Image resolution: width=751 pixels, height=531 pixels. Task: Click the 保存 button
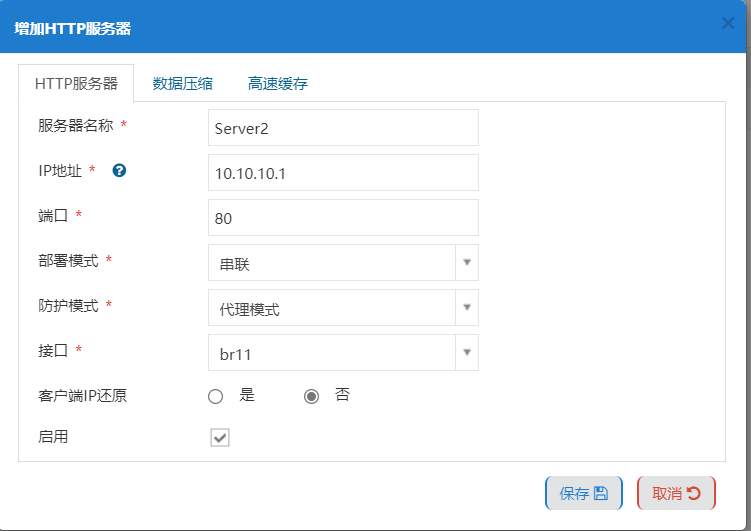point(584,493)
